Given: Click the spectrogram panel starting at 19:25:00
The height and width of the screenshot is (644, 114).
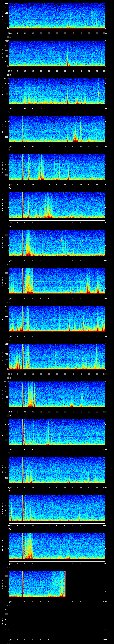Looking at the screenshot, I should click(x=57, y=53).
